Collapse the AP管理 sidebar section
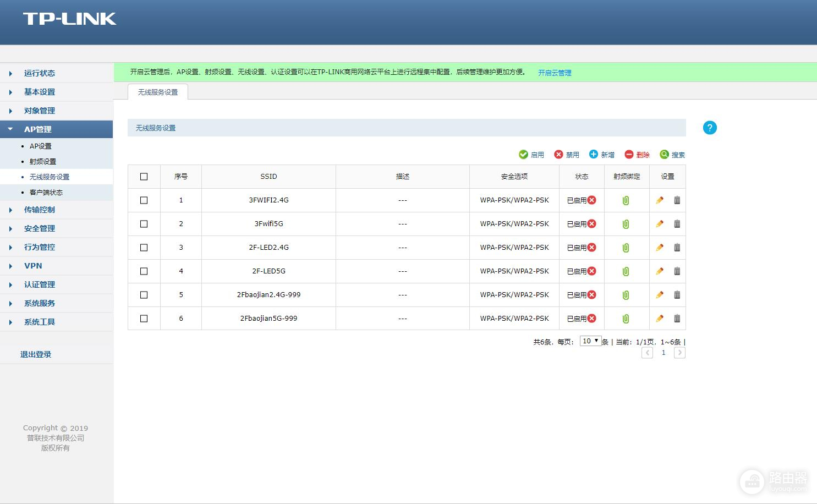The height and width of the screenshot is (504, 817). 37,129
